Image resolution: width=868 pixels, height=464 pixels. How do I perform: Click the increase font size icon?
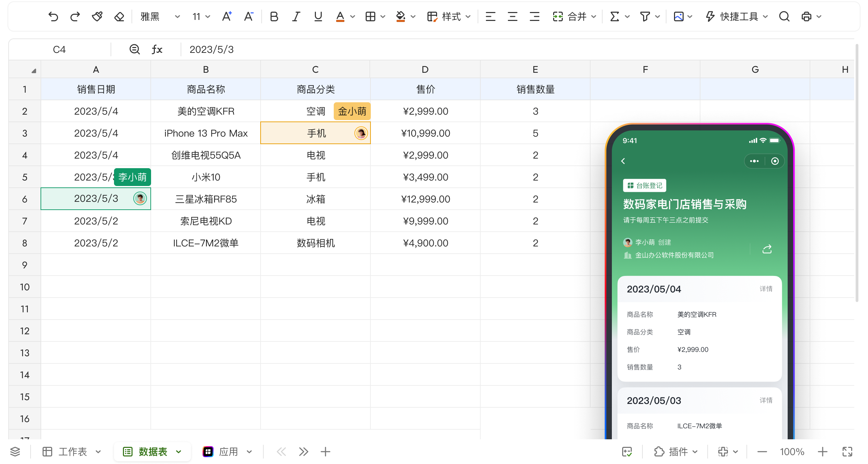click(227, 16)
